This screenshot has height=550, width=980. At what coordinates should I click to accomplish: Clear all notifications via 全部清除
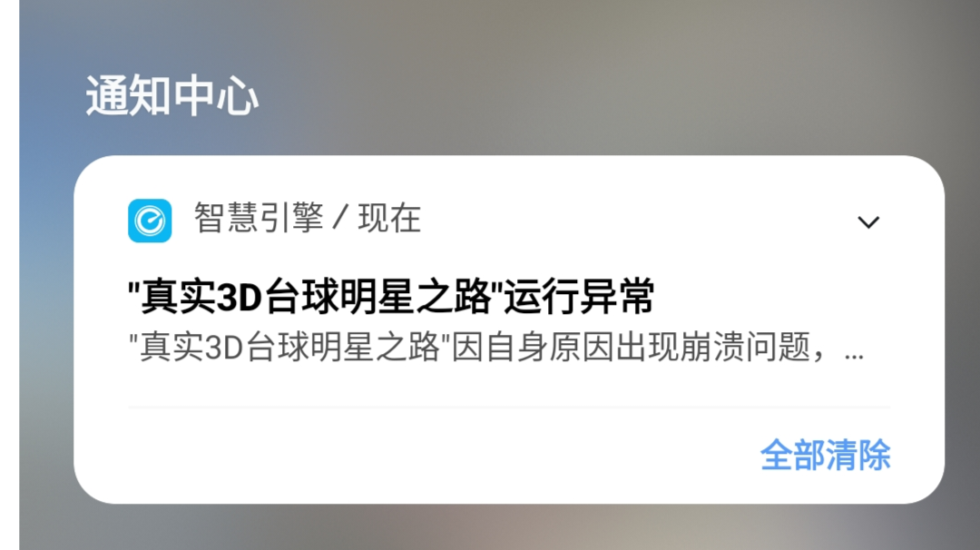tap(825, 455)
